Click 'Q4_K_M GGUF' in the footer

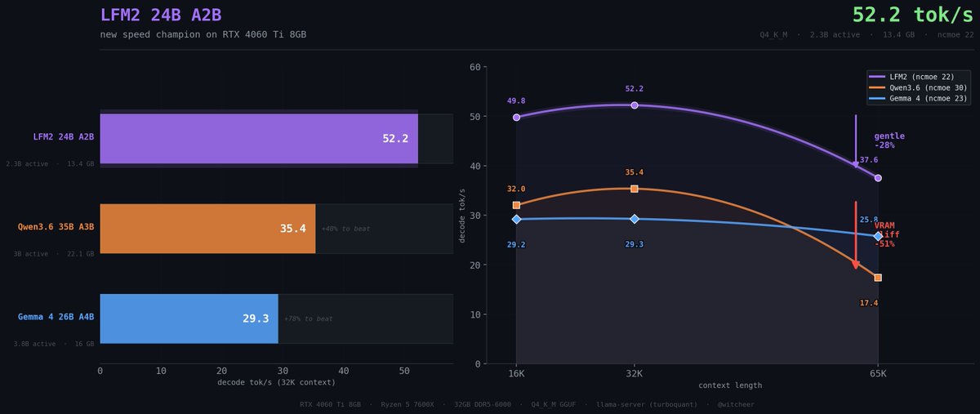pos(555,403)
